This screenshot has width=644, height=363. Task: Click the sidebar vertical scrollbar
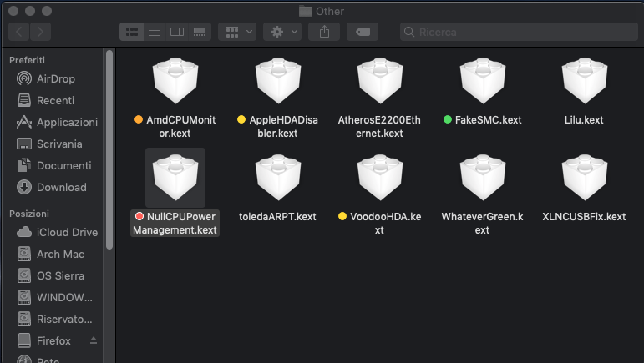[x=109, y=149]
